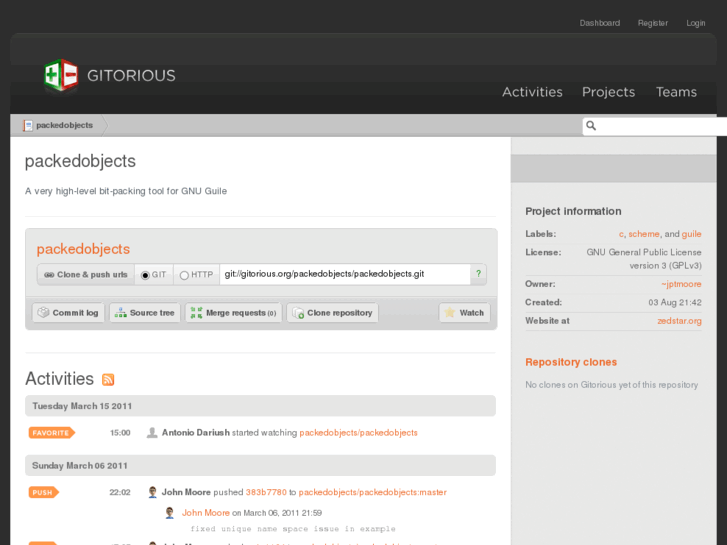Click bold name 'Antonio Dariush'

click(196, 433)
